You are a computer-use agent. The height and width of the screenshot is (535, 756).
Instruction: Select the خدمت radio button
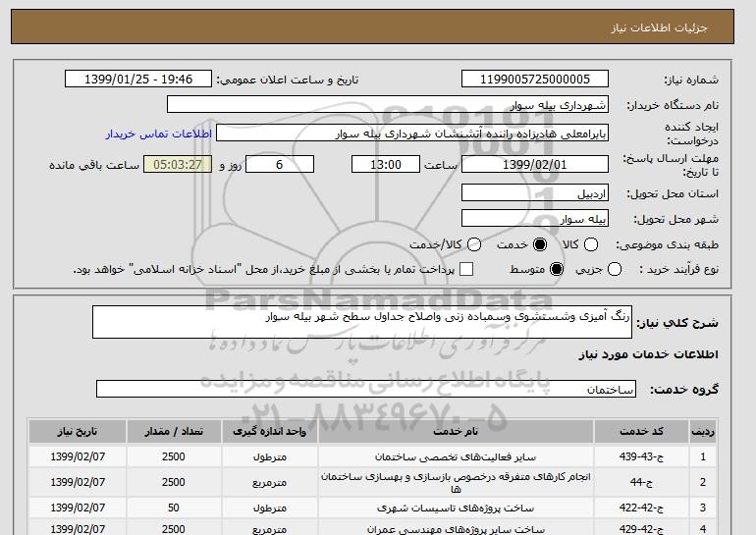click(x=540, y=244)
